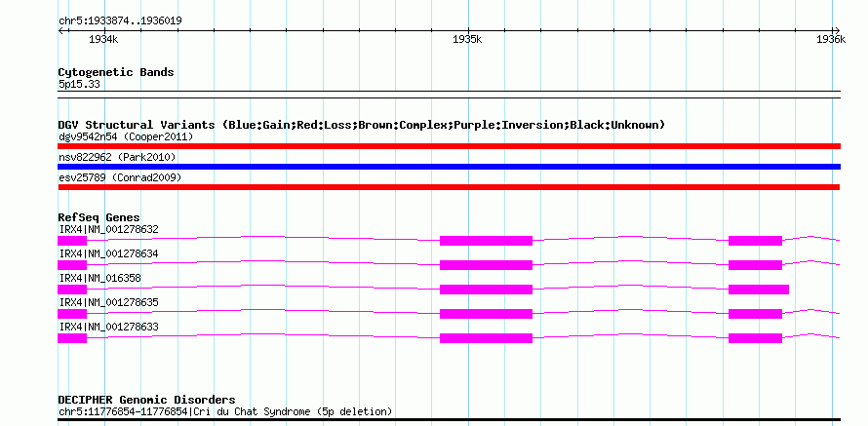
Task: Click the IRX4|NM_001278634 transcript label
Action: pyautogui.click(x=108, y=253)
